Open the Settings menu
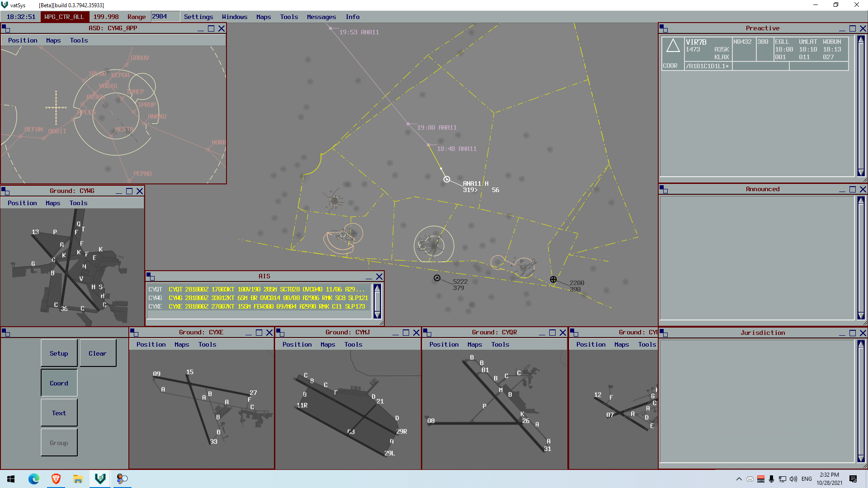This screenshot has width=868, height=488. click(x=198, y=17)
